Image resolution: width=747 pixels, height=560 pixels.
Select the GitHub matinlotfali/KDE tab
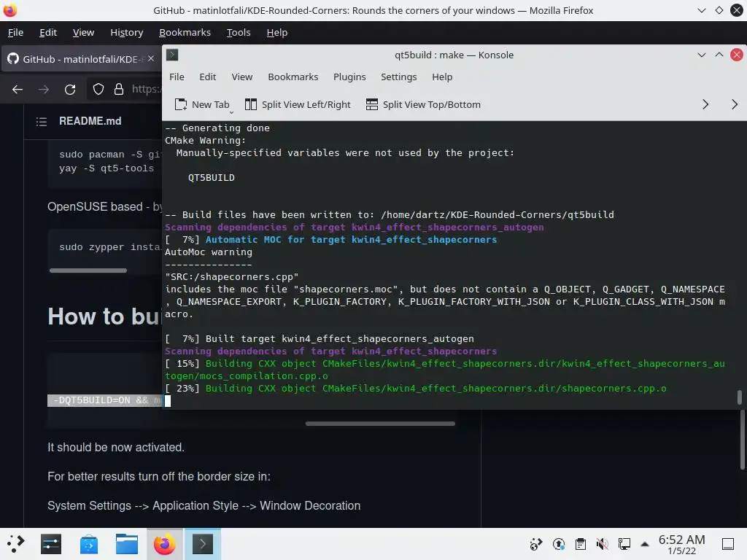[x=81, y=59]
